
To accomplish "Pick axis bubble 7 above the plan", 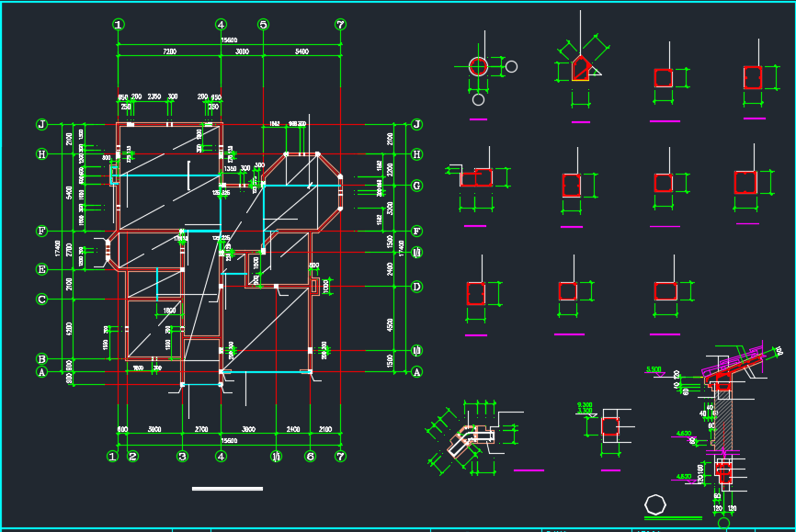I will (x=341, y=25).
